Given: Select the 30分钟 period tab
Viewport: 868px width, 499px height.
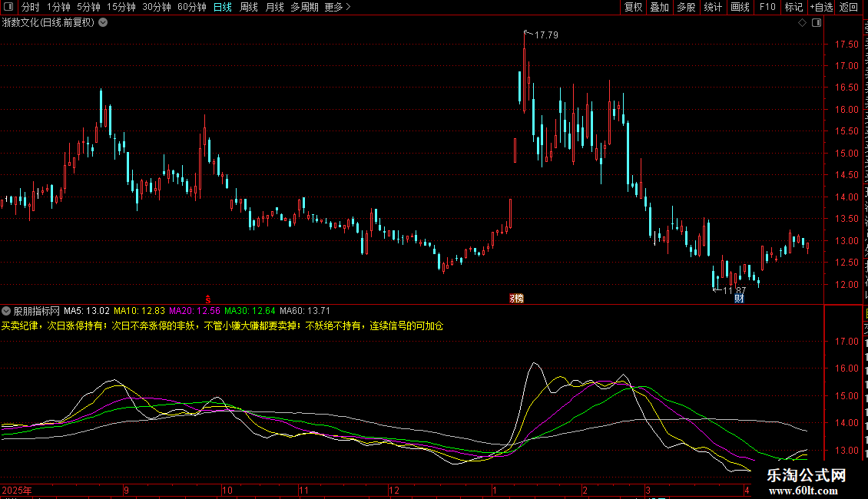Looking at the screenshot, I should [156, 7].
